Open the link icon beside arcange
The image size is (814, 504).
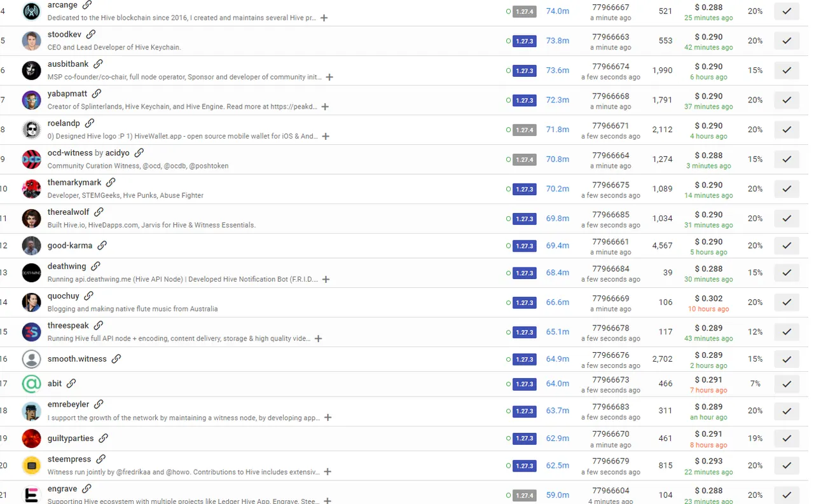[x=87, y=5]
